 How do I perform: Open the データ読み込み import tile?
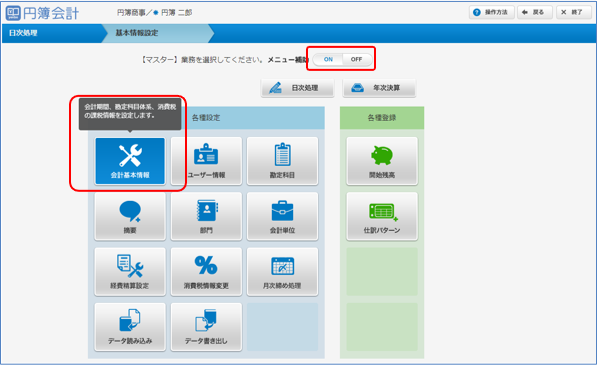[130, 327]
